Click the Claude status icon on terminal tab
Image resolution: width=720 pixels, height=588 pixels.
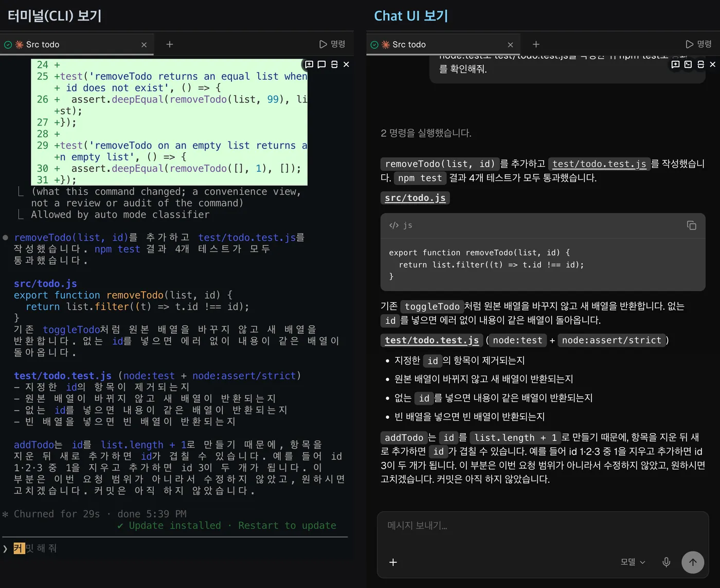coord(20,45)
